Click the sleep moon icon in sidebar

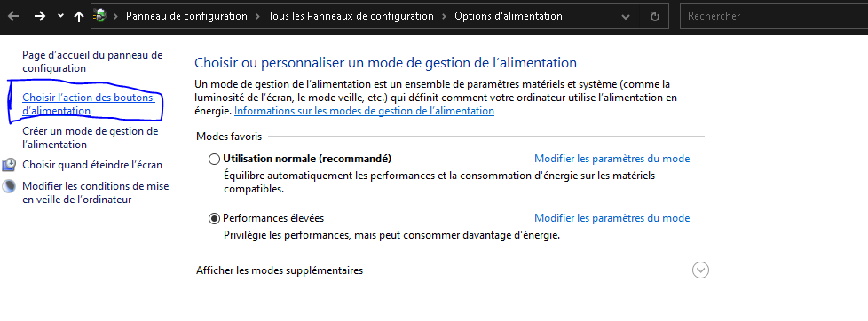pos(10,186)
